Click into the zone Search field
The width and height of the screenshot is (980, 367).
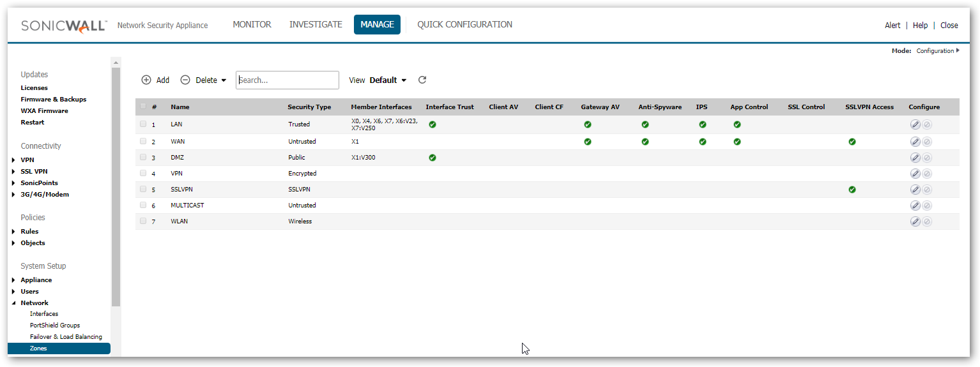coord(287,80)
